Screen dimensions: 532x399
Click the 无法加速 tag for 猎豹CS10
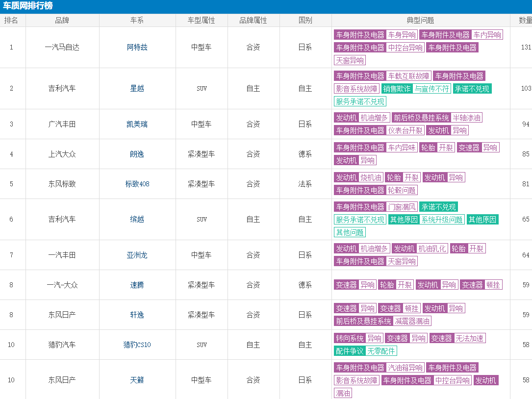click(x=470, y=338)
